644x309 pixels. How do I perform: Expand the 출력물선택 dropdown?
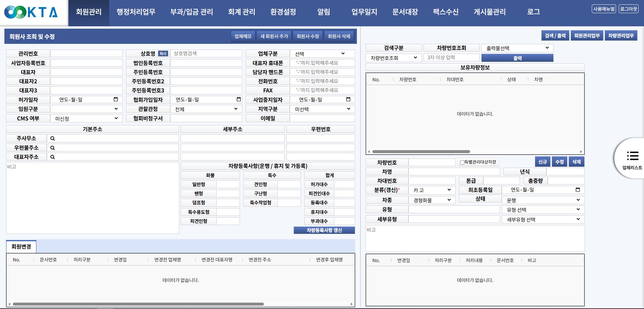click(517, 48)
